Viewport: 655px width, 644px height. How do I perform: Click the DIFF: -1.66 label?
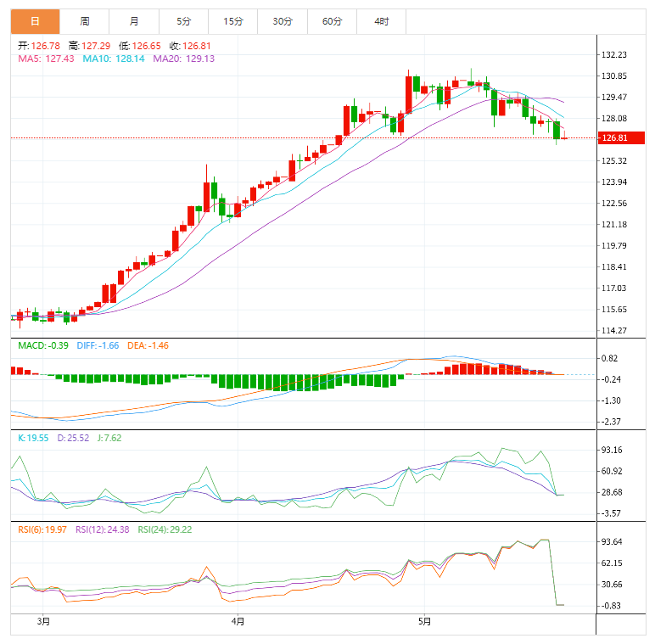[98, 346]
